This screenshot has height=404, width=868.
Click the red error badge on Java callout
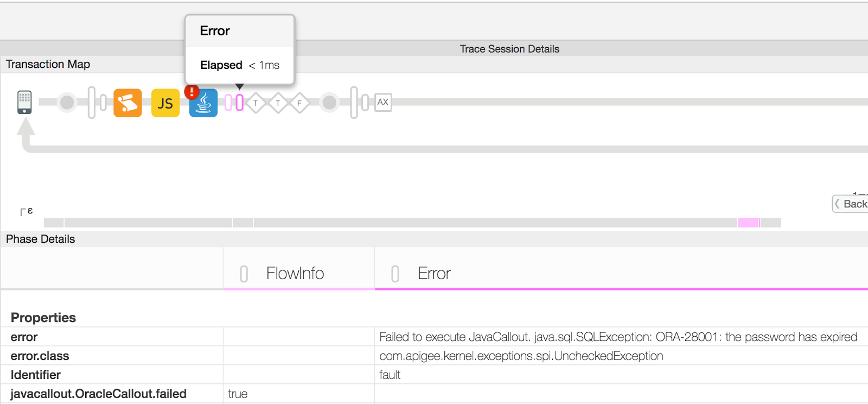(x=192, y=92)
